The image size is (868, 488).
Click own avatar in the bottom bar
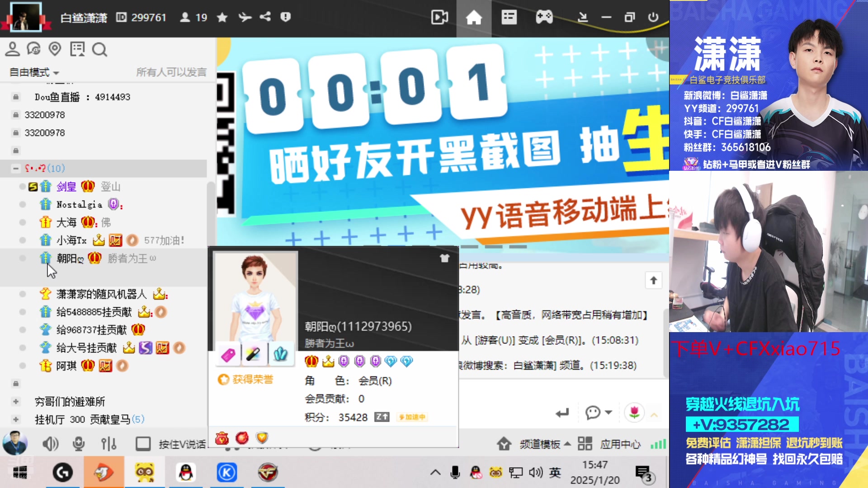tap(15, 442)
